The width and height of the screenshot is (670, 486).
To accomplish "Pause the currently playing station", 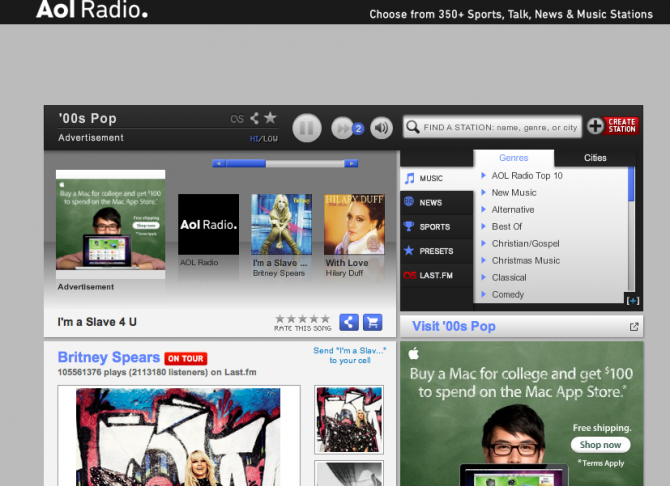I will coord(306,128).
